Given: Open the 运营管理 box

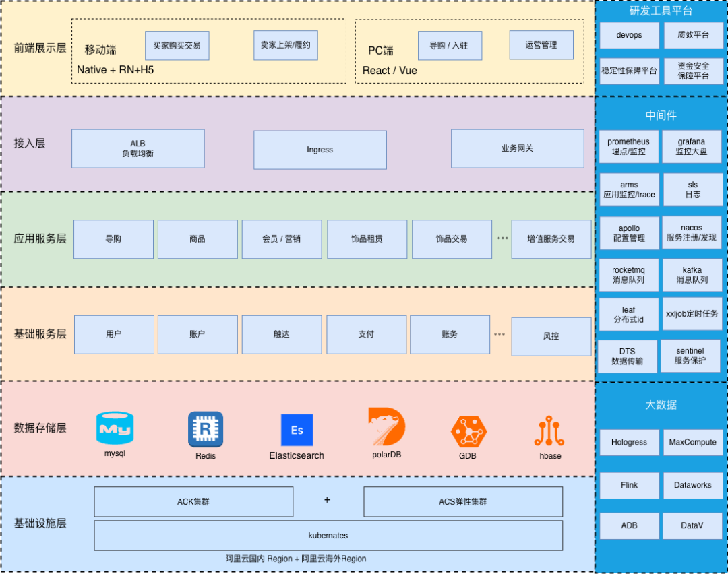Looking at the screenshot, I should coord(541,44).
